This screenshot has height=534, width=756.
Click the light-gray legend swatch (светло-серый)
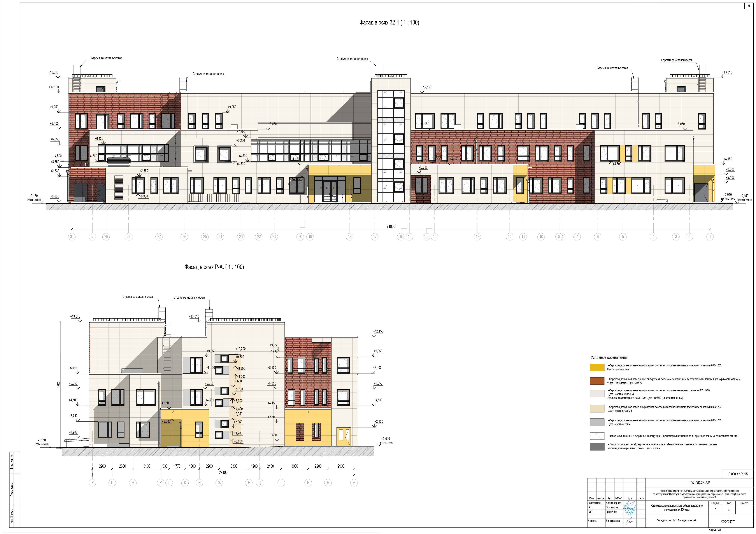tap(597, 422)
